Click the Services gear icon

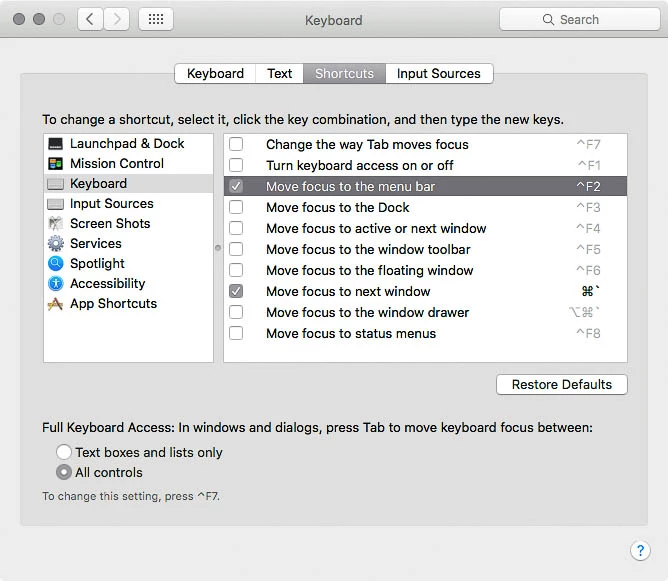55,244
